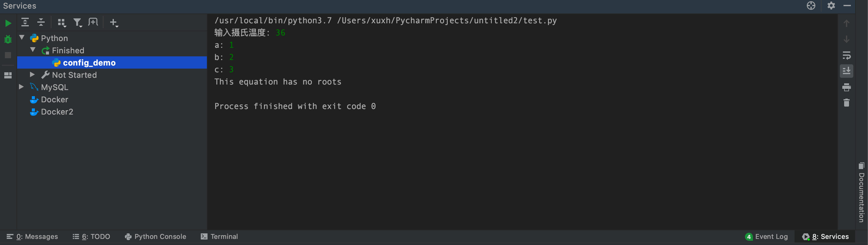The width and height of the screenshot is (868, 245).
Task: Run the selected service with green play icon
Action: pyautogui.click(x=8, y=23)
